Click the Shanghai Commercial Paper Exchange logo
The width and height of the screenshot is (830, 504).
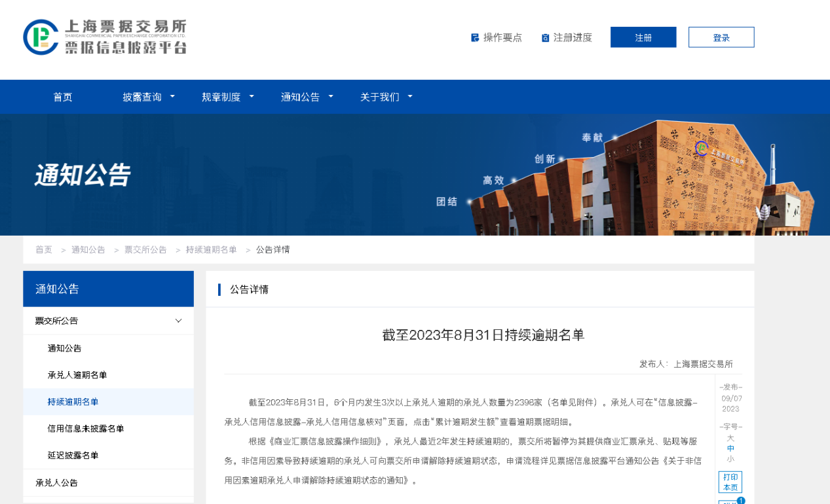(105, 37)
